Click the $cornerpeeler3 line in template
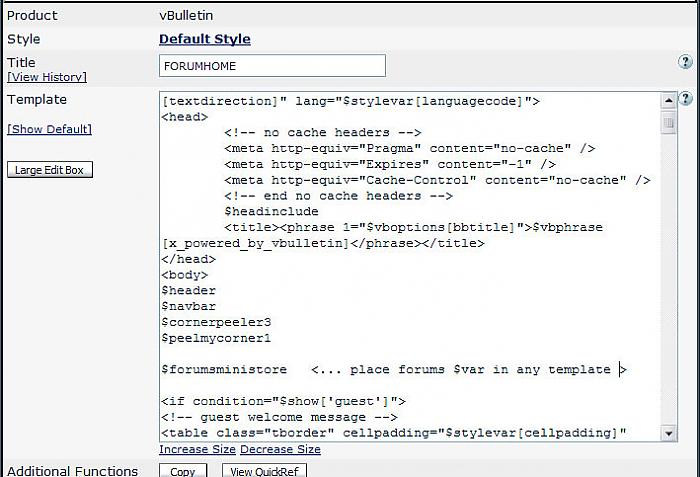The width and height of the screenshot is (700, 477). coord(216,322)
